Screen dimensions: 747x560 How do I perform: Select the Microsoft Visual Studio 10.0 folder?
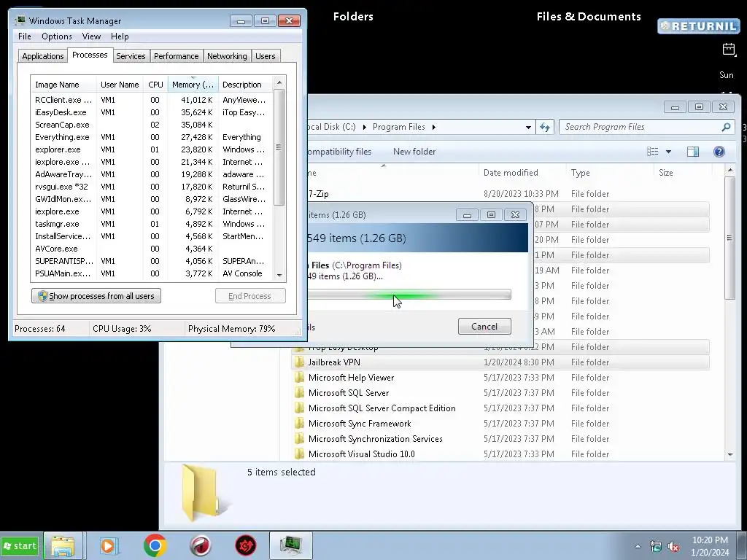(361, 454)
